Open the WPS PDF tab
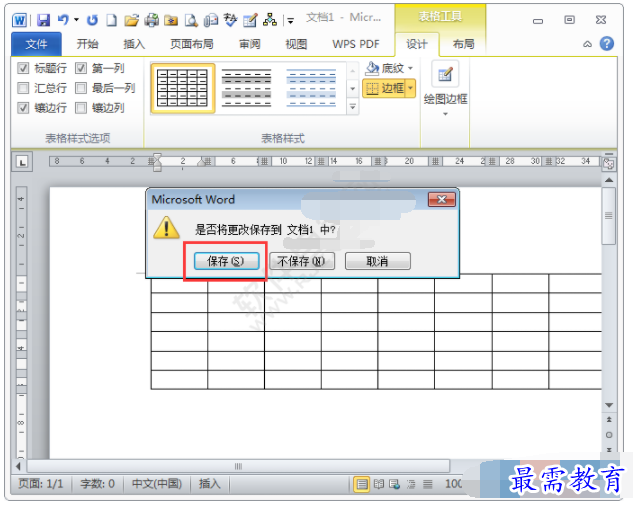633x511 pixels. coord(356,44)
